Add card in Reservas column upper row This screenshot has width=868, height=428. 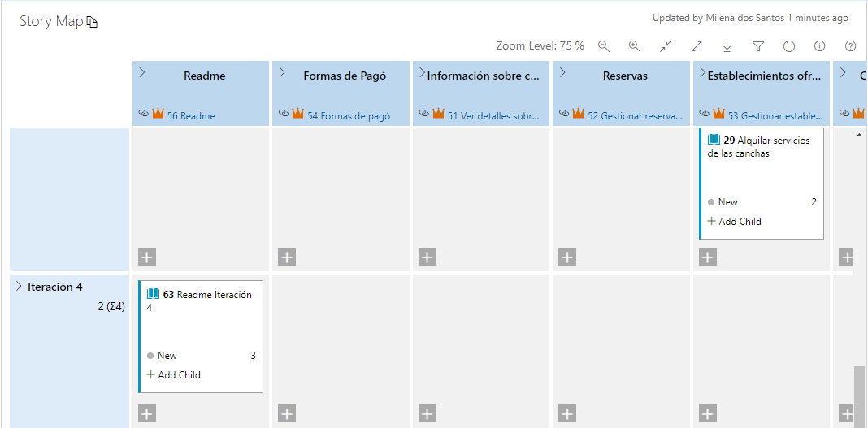[x=567, y=257]
